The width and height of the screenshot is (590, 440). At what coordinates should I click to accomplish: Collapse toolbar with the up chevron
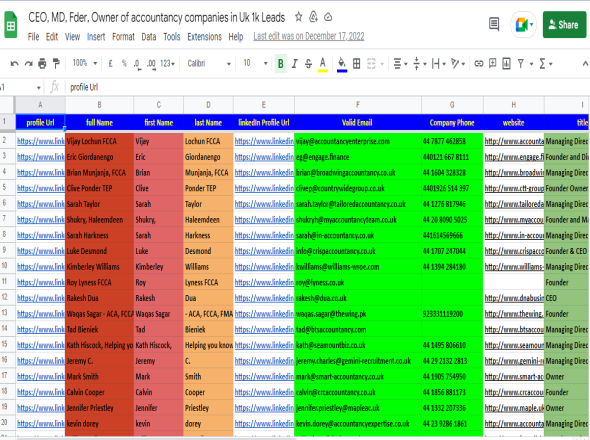point(585,64)
